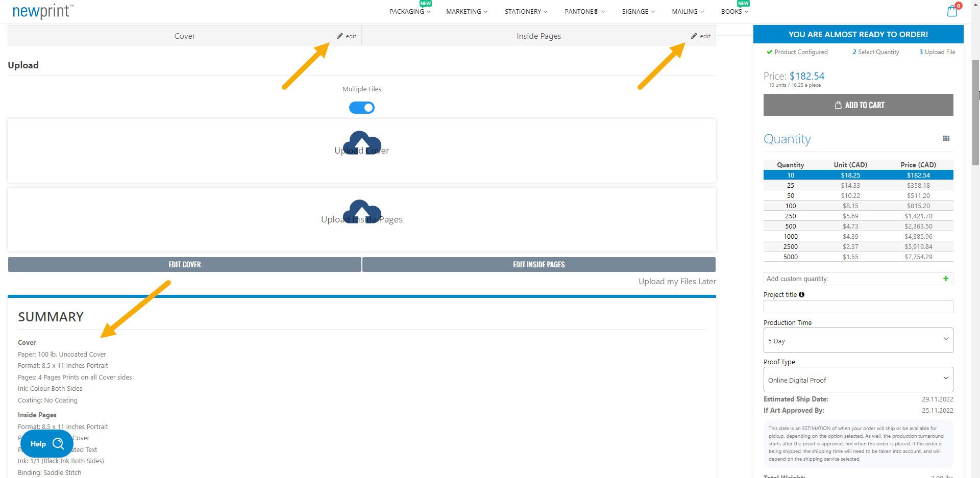Screen dimensions: 980x478
Task: Click the pencil edit icon beside Inside Pages
Action: pos(694,36)
